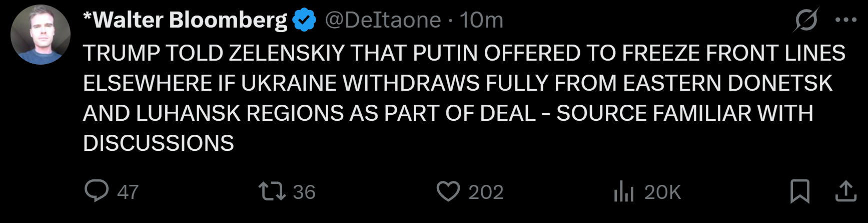Toggle the heart Like icon
868x223 pixels.
click(x=448, y=191)
